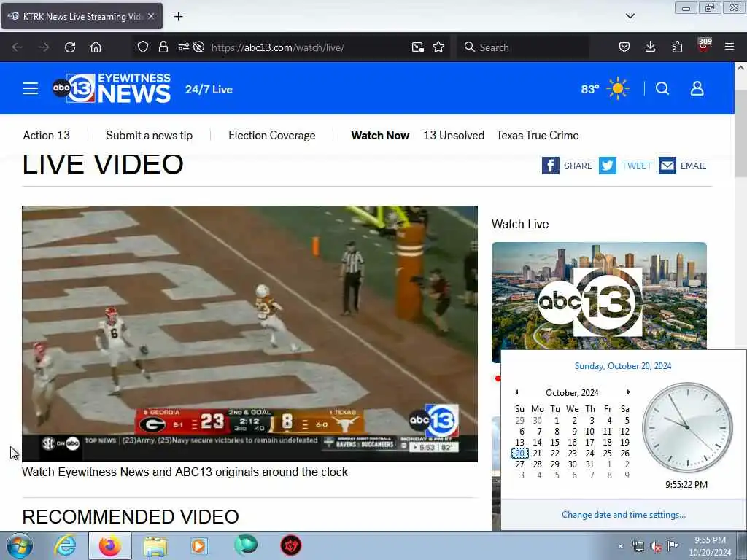Viewport: 747px width, 560px height.
Task: Click the sunny weather icon
Action: point(618,88)
